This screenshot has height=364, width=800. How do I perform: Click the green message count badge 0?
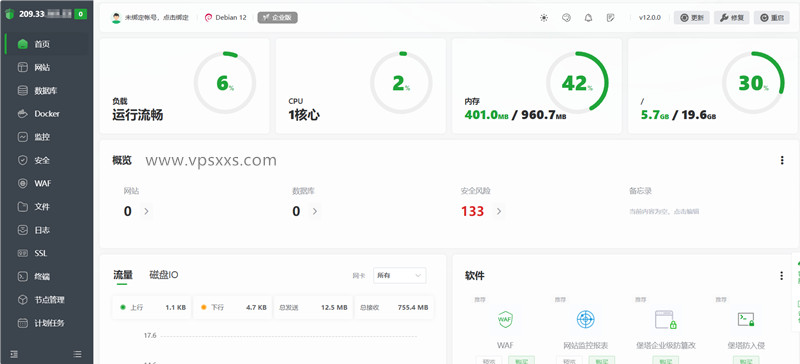click(x=81, y=14)
